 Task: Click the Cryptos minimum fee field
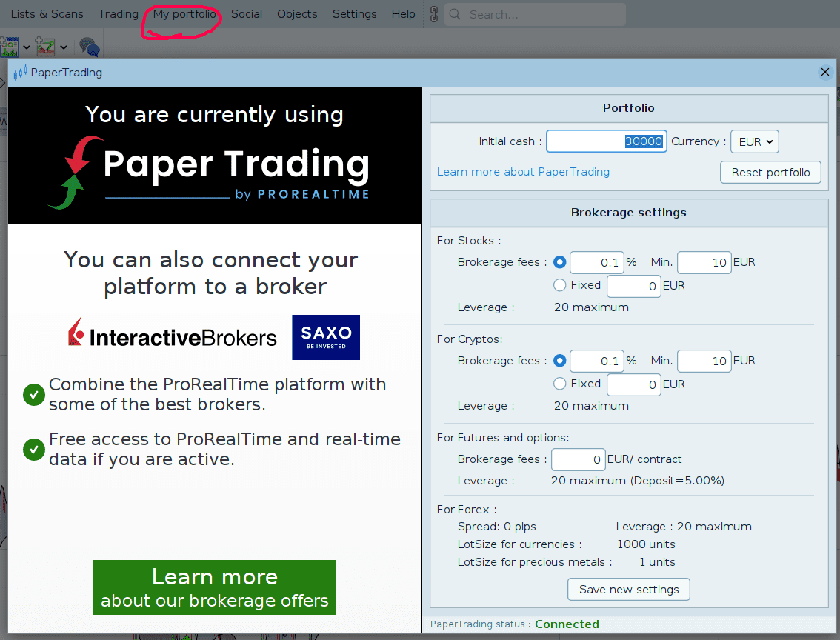click(704, 361)
